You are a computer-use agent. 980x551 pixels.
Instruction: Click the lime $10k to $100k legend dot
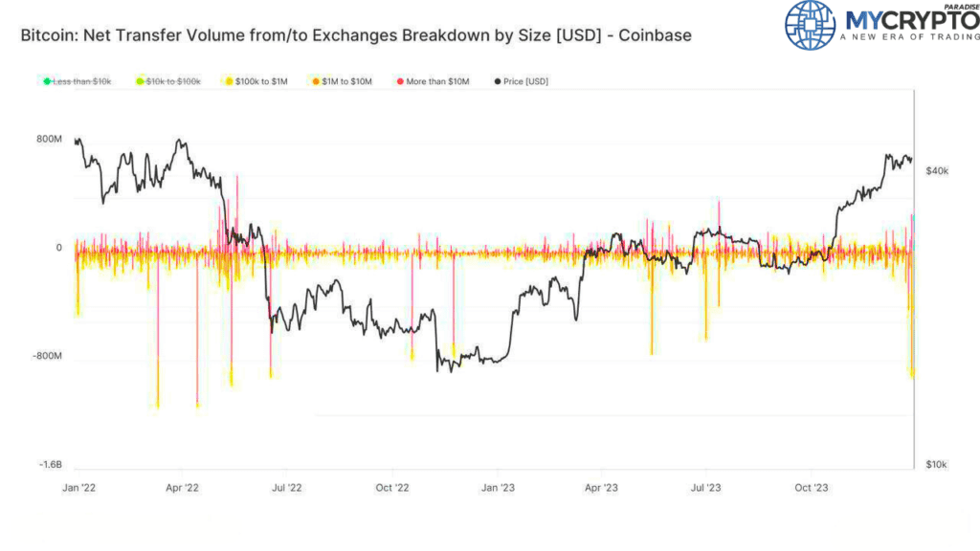[x=140, y=81]
